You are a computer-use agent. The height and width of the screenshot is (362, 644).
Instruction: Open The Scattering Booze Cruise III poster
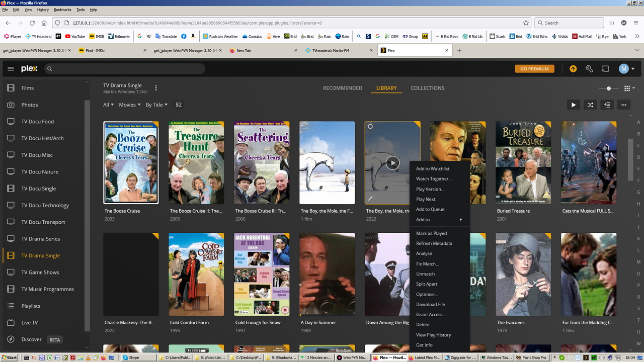coord(262,162)
